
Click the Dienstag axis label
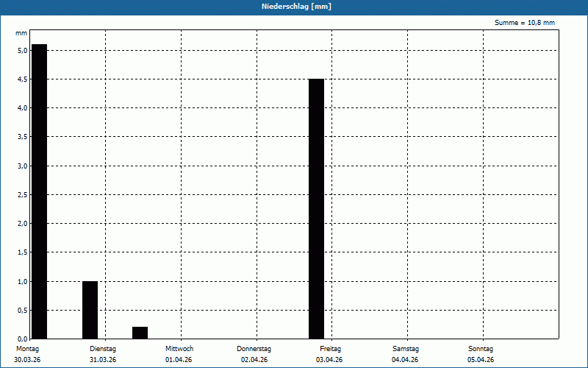tap(103, 349)
